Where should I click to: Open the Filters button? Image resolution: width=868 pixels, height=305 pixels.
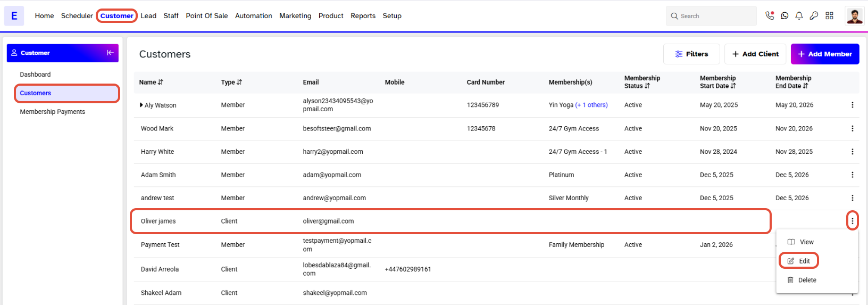tap(691, 54)
